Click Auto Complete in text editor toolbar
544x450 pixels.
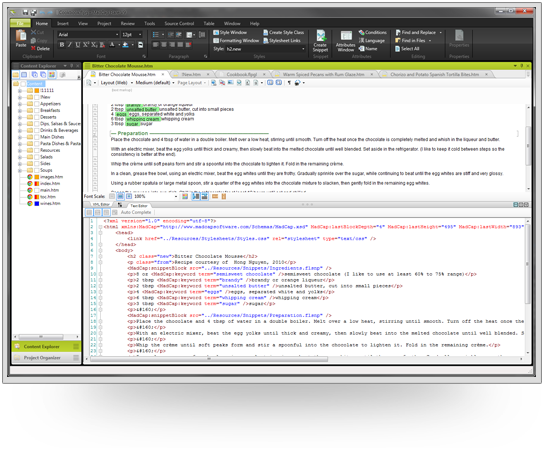point(136,212)
